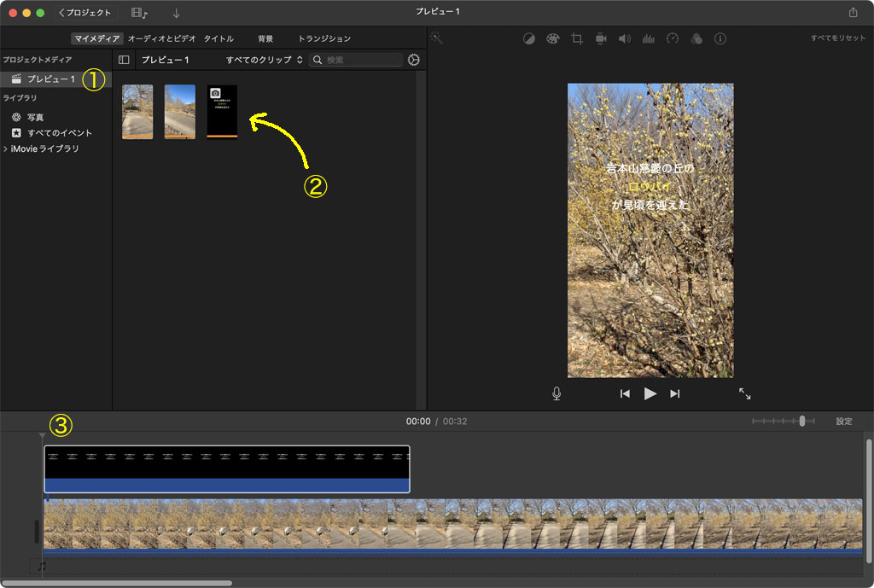Click the microphone voiceover record button
874x588 pixels.
coord(556,393)
